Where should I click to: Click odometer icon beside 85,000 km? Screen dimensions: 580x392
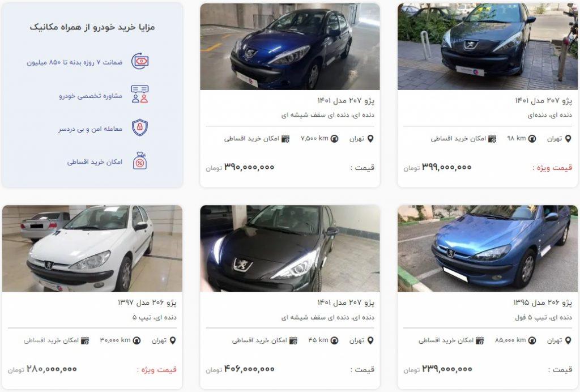point(532,340)
